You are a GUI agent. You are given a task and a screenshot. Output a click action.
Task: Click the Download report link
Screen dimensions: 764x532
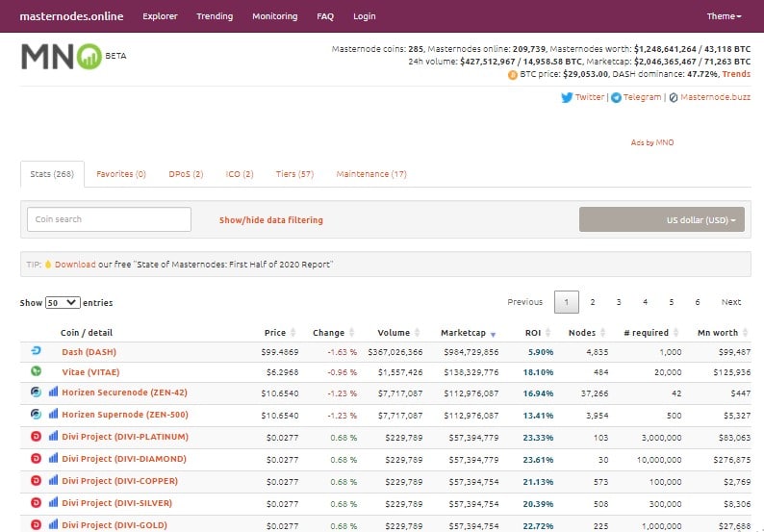(75, 265)
